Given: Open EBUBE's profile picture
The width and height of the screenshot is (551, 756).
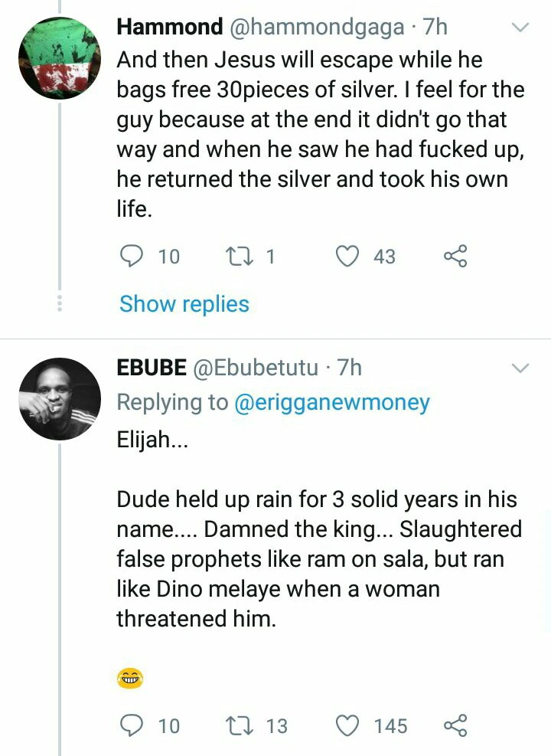Looking at the screenshot, I should [x=59, y=398].
